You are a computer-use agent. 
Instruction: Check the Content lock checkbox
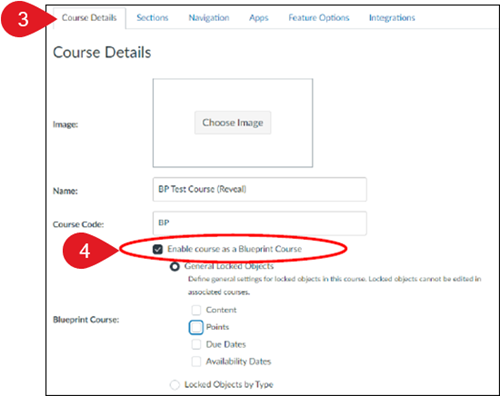click(x=196, y=310)
